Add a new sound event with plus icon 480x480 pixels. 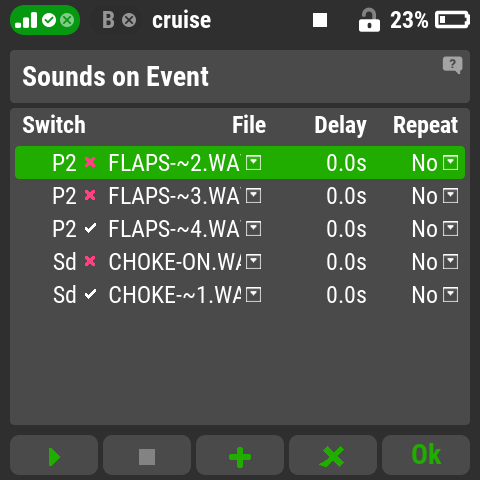click(x=240, y=455)
